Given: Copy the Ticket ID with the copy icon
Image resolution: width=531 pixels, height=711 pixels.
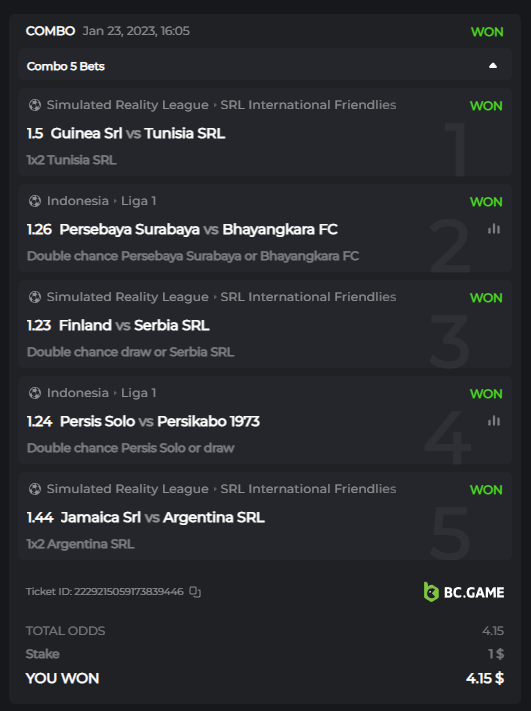Looking at the screenshot, I should click(x=195, y=592).
